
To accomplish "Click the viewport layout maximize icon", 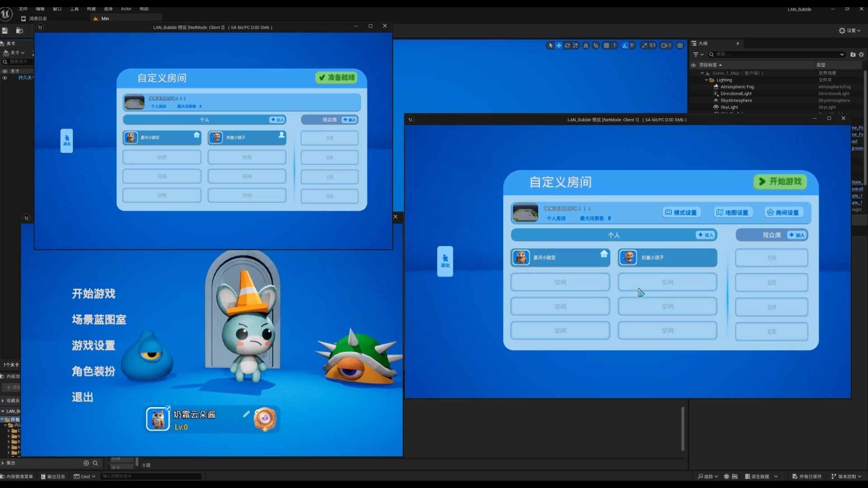I will pyautogui.click(x=680, y=45).
